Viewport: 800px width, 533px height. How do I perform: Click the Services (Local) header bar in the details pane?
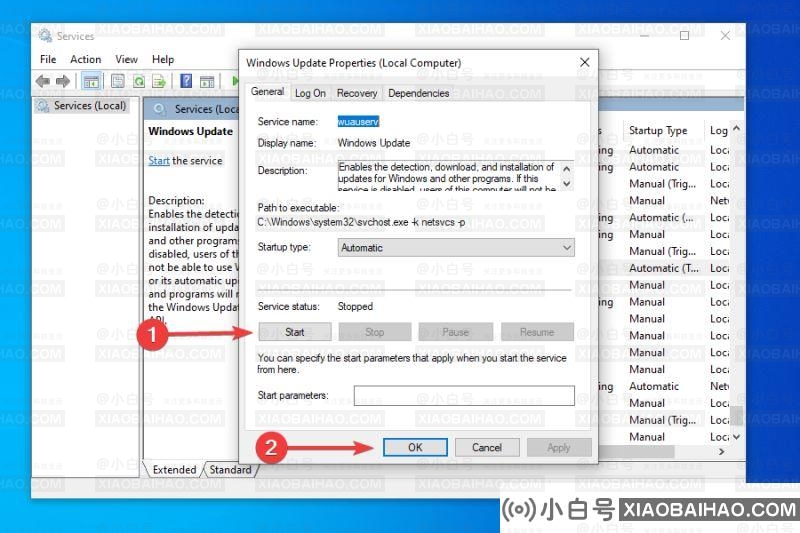pos(191,109)
